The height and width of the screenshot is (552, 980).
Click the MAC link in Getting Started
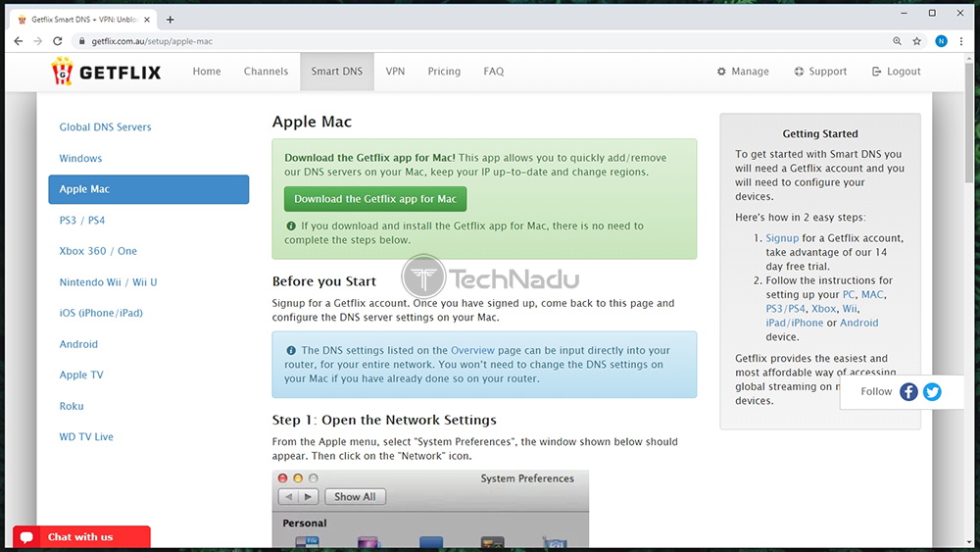tap(872, 294)
